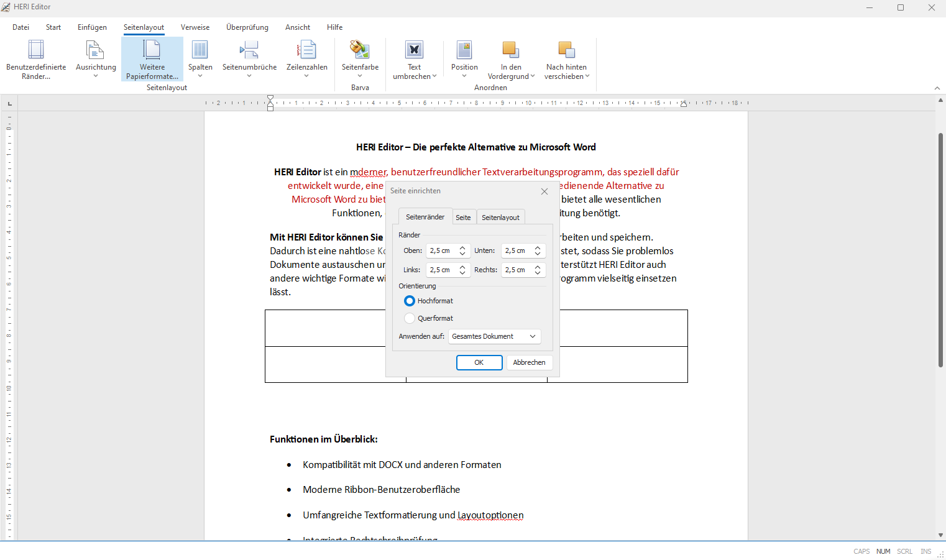Open the Hilfe ribbon tab

coord(335,27)
